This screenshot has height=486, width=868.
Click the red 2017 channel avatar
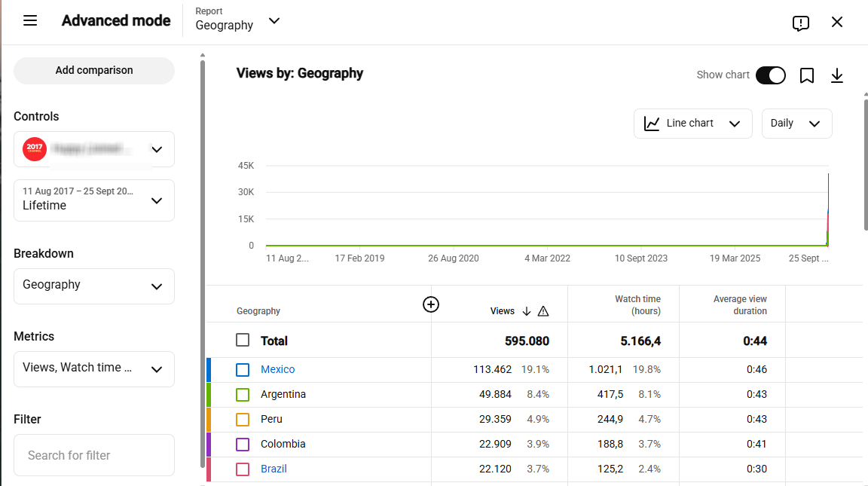(x=35, y=149)
